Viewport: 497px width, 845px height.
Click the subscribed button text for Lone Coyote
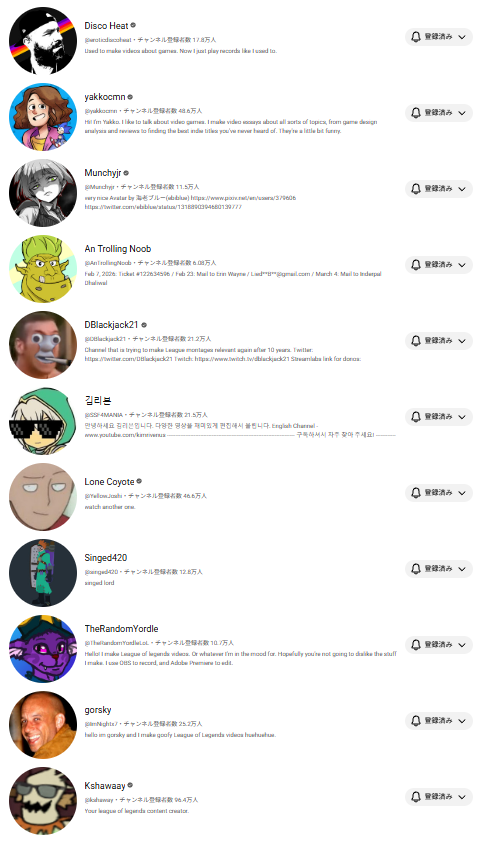click(438, 493)
